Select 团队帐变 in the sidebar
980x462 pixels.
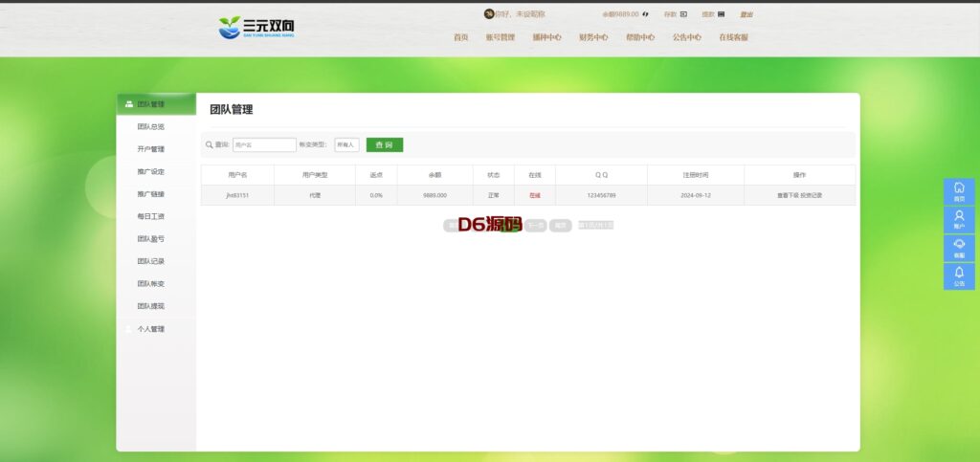click(150, 284)
